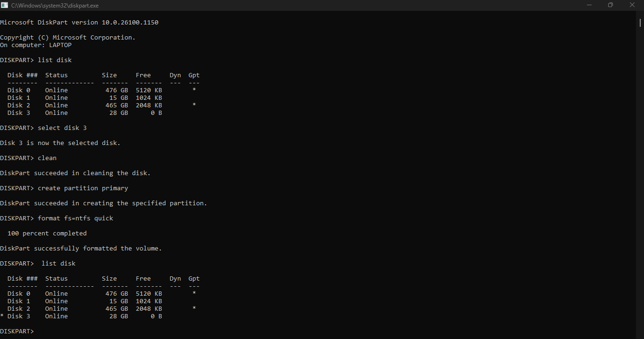Screen dimensions: 644x339
Task: Click the "format fs=ntfs quick" command text
Action: [x=75, y=218]
